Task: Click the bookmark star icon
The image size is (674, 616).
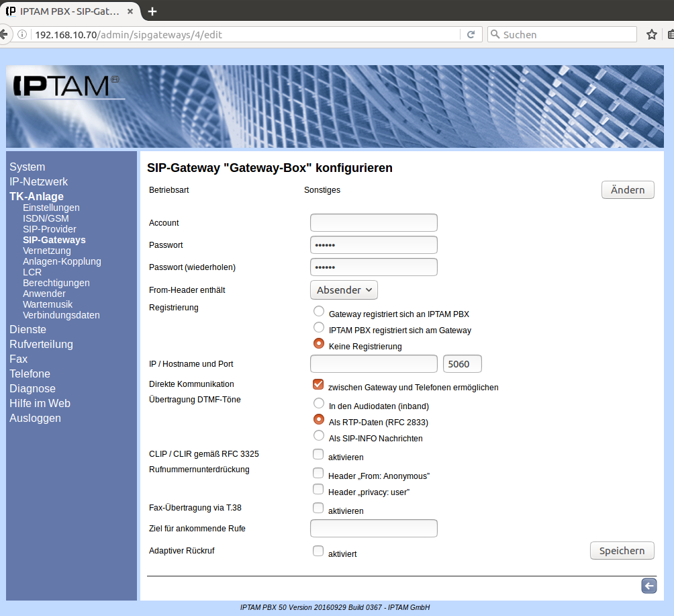Action: [651, 34]
